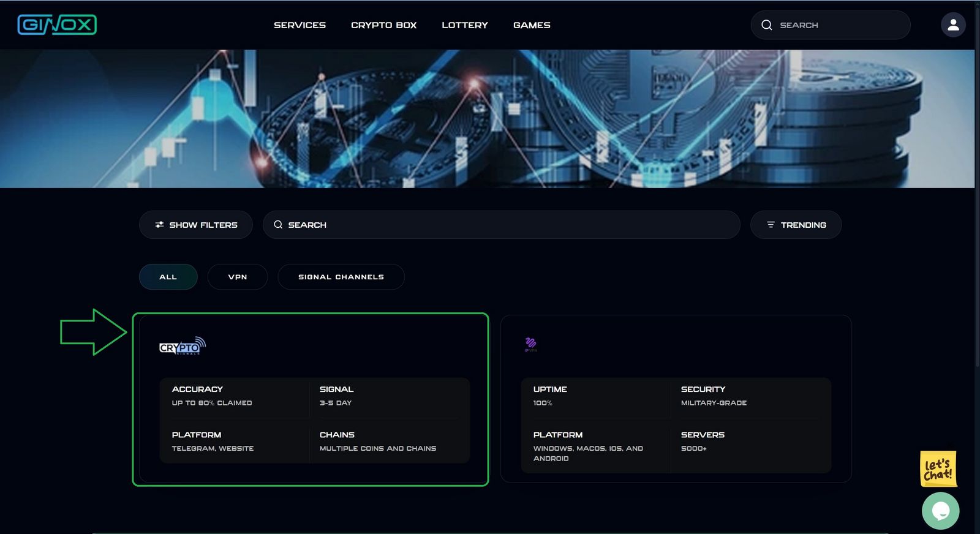Image resolution: width=980 pixels, height=534 pixels.
Task: Click the header Search input
Action: [x=831, y=25]
